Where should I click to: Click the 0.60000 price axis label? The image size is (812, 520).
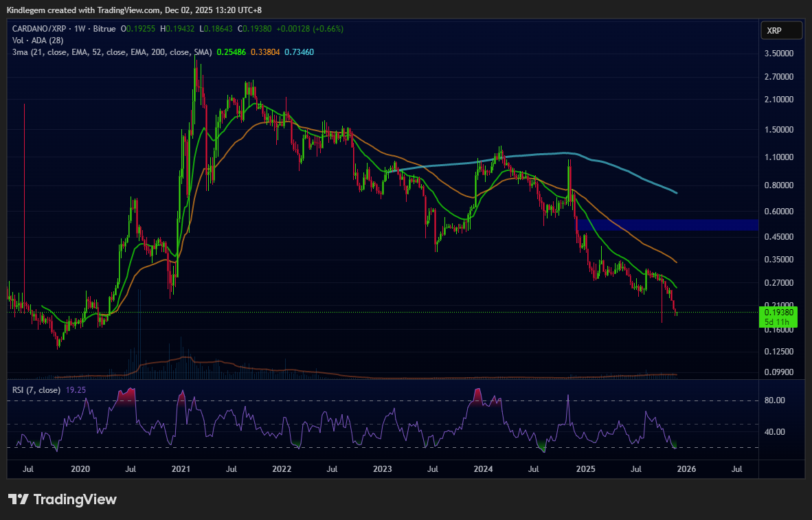(x=778, y=212)
